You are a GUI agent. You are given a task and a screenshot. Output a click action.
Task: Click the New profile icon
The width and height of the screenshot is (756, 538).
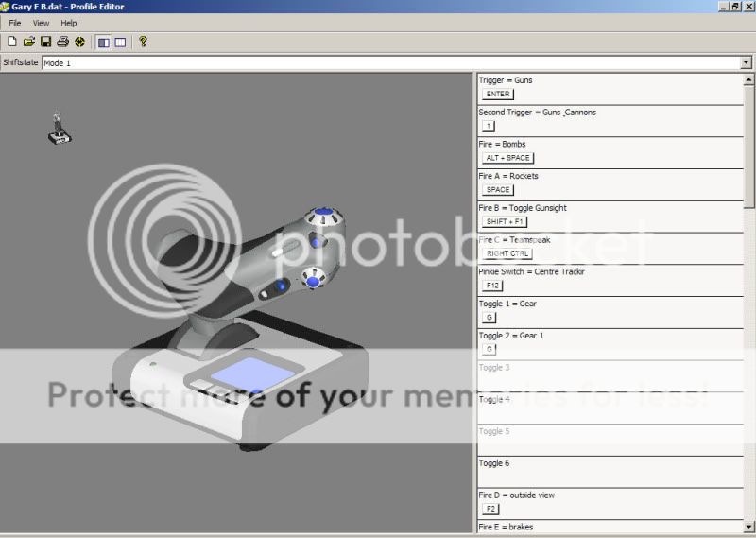[x=12, y=42]
